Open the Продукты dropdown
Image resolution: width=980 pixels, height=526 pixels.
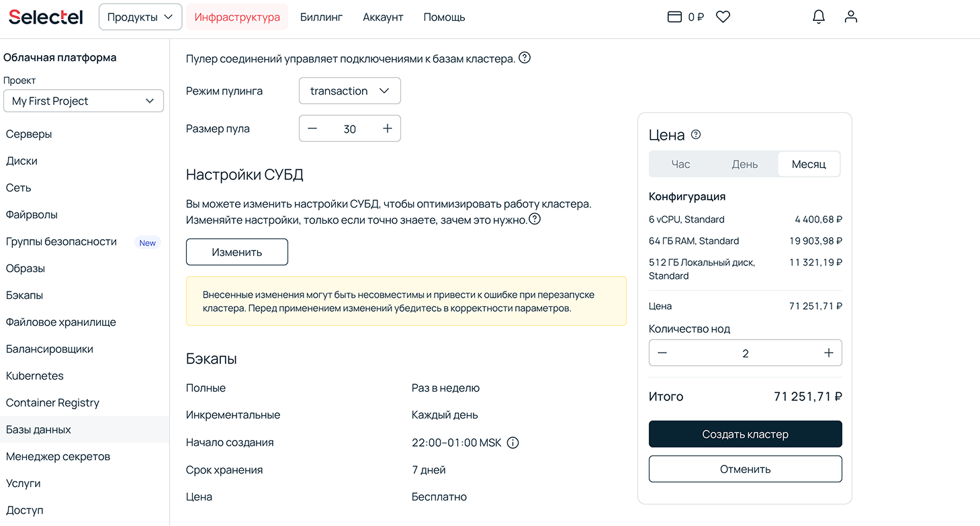[140, 17]
